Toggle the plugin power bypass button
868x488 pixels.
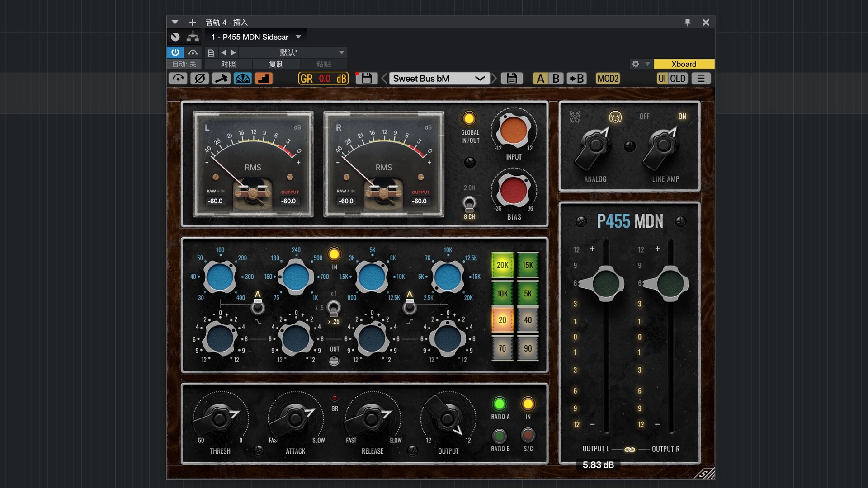(x=175, y=52)
